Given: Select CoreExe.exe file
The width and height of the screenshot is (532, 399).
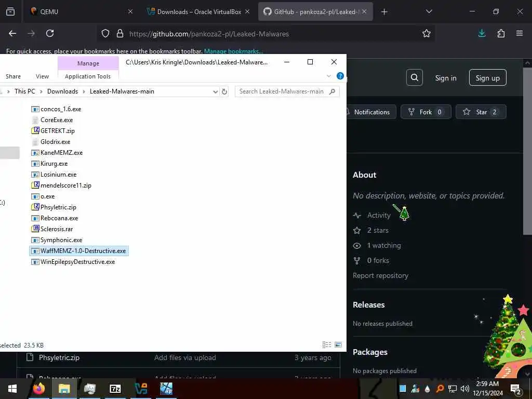Looking at the screenshot, I should point(52,120).
